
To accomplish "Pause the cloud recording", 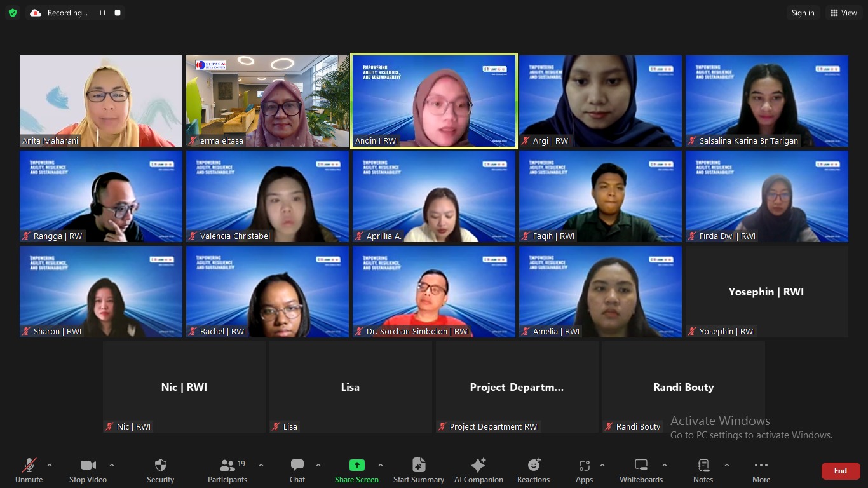I will click(102, 13).
